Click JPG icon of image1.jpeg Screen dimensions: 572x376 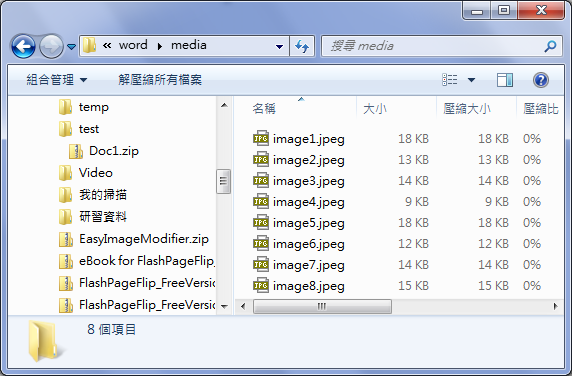pyautogui.click(x=261, y=138)
